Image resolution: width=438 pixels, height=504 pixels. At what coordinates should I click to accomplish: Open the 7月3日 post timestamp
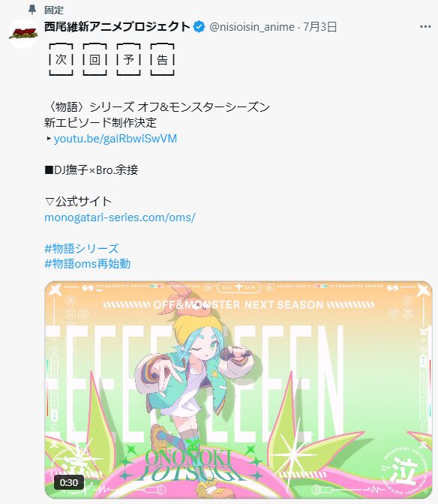coord(319,27)
